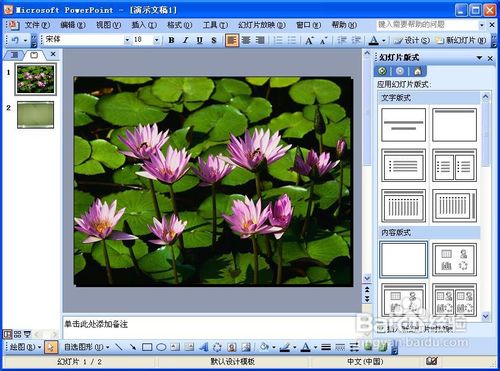
Task: Apply Underline with the U icon
Action: click(x=199, y=40)
